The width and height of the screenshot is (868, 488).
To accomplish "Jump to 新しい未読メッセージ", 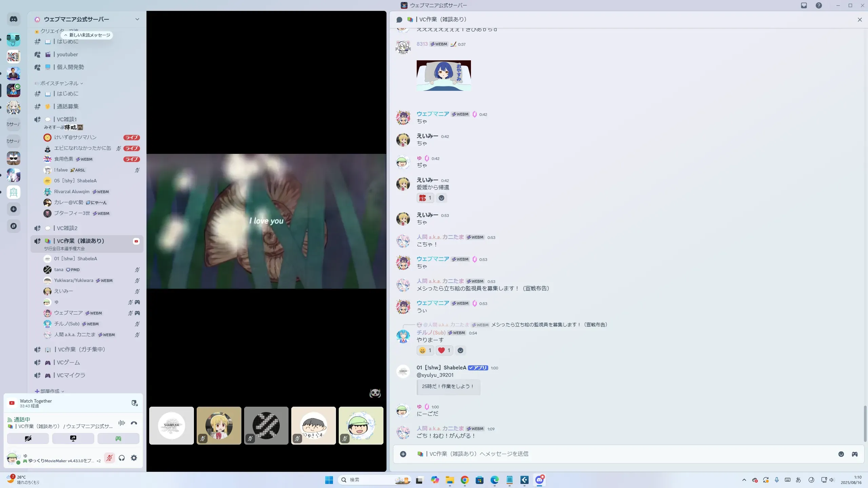I will pos(87,35).
